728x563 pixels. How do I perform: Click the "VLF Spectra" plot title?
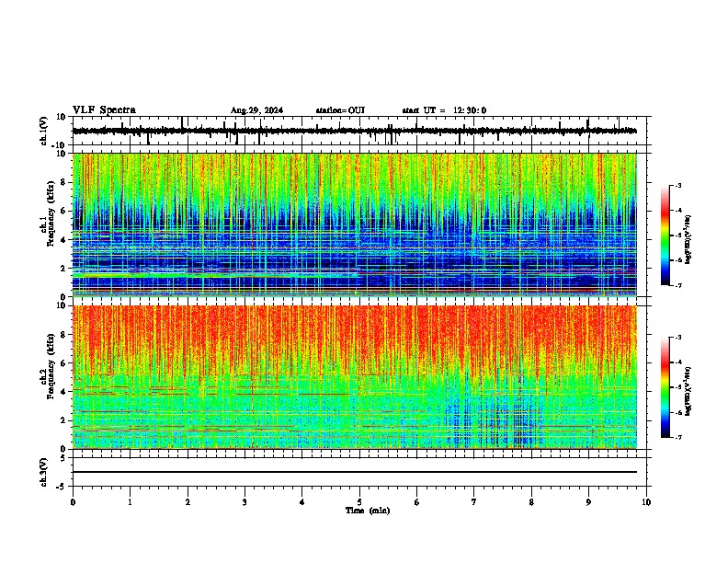click(x=104, y=110)
